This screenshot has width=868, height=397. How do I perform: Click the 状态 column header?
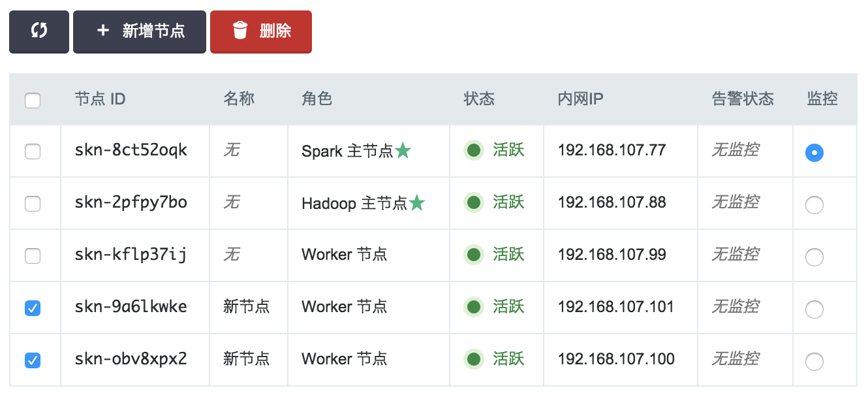479,99
